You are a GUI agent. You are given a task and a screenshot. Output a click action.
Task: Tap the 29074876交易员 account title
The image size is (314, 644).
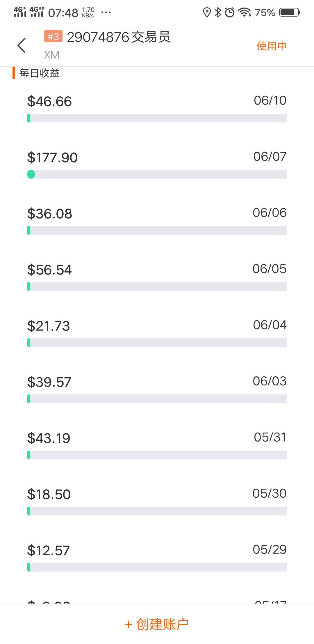[119, 37]
